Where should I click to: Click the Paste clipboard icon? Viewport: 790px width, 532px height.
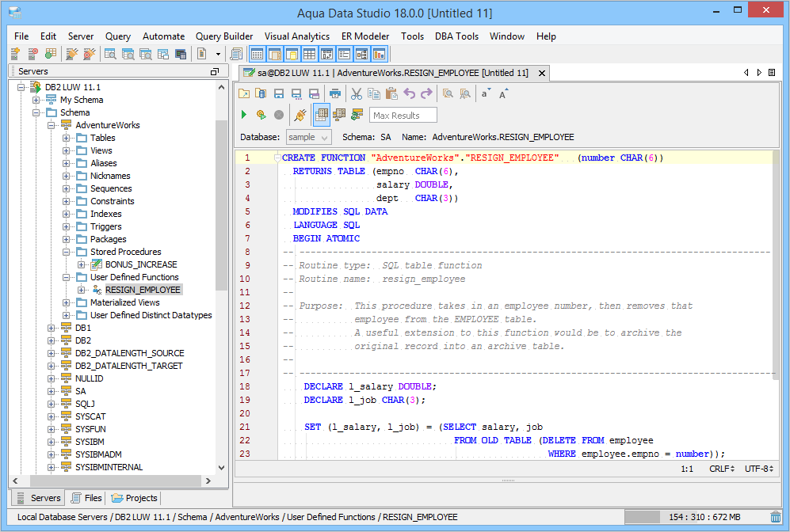click(x=391, y=93)
